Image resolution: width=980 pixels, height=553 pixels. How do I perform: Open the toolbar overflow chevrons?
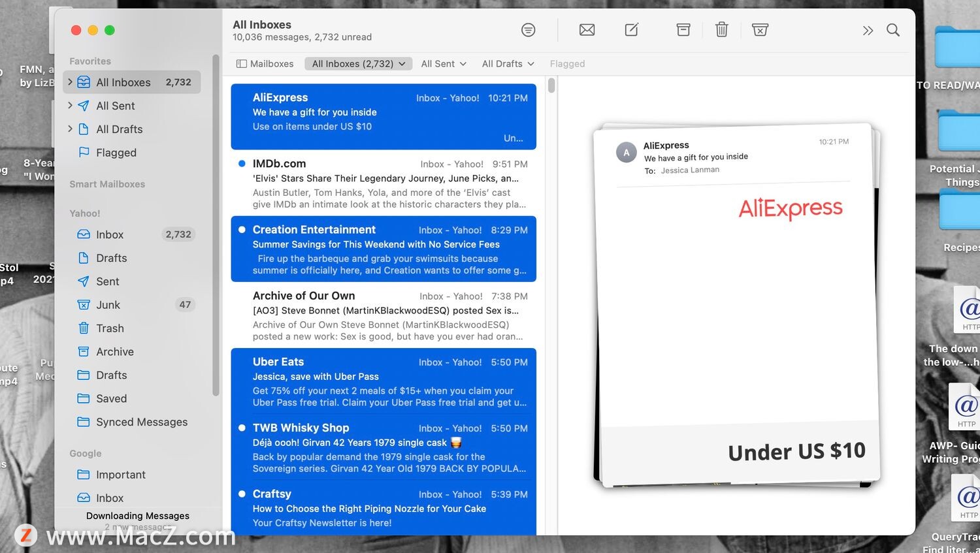pyautogui.click(x=868, y=31)
